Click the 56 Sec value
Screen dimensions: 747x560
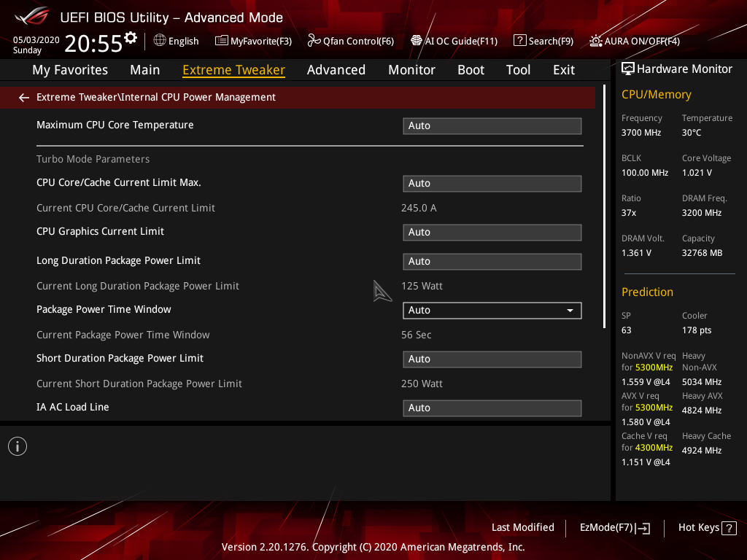(x=417, y=335)
